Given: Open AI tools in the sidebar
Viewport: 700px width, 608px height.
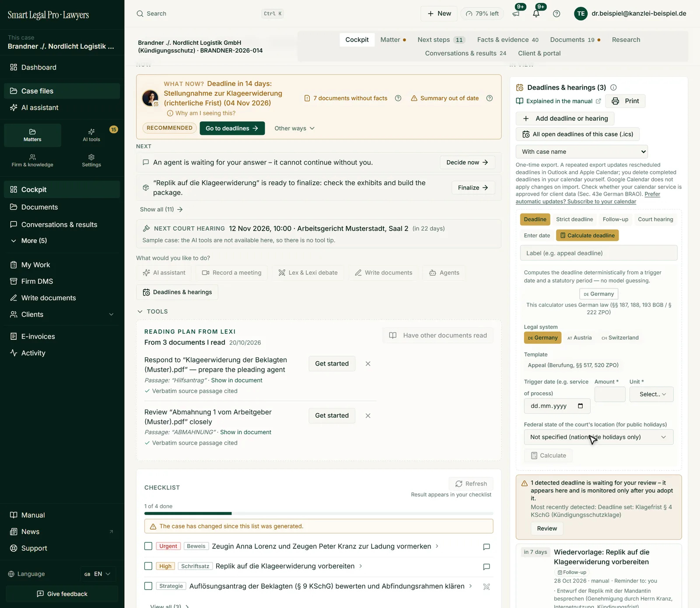Looking at the screenshot, I should coord(91,135).
